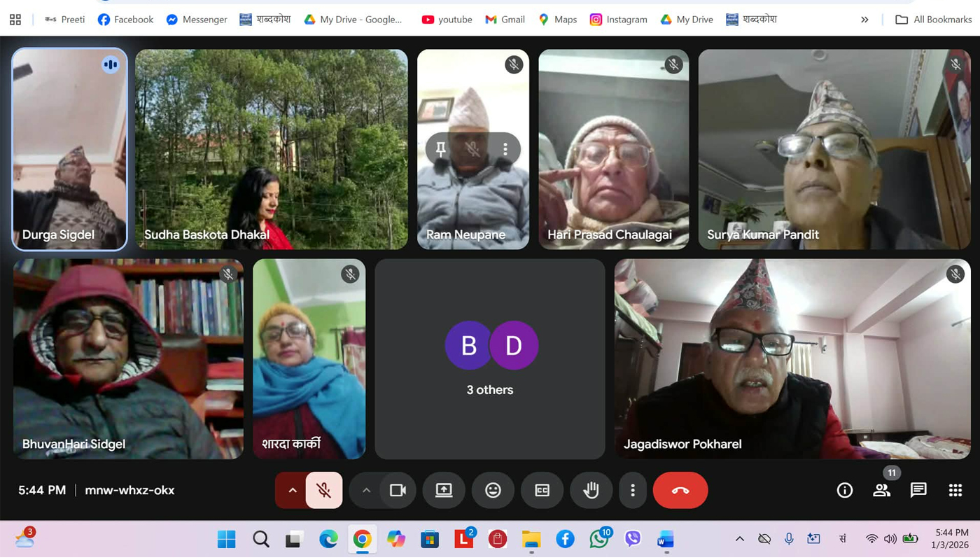Open the Send a reaction emoji picker
This screenshot has height=560, width=980.
(493, 491)
